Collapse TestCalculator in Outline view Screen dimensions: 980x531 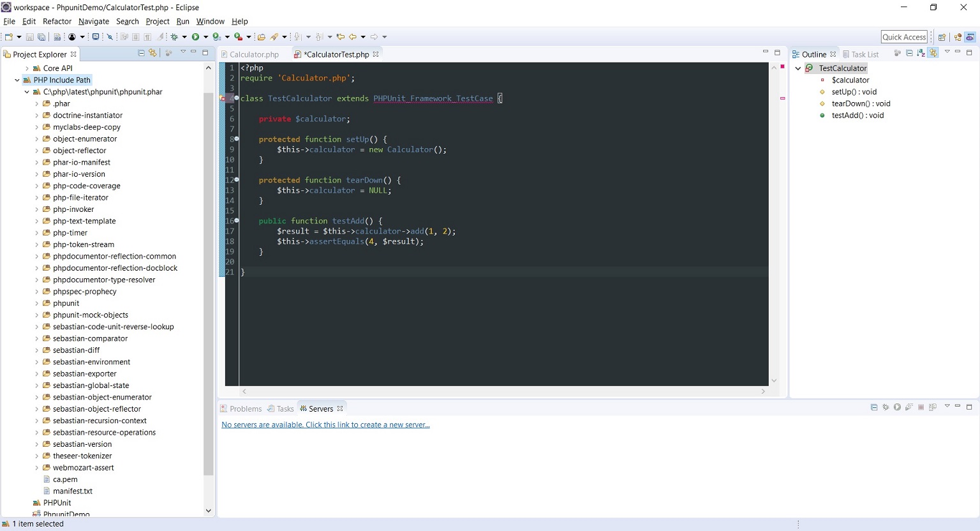[798, 68]
